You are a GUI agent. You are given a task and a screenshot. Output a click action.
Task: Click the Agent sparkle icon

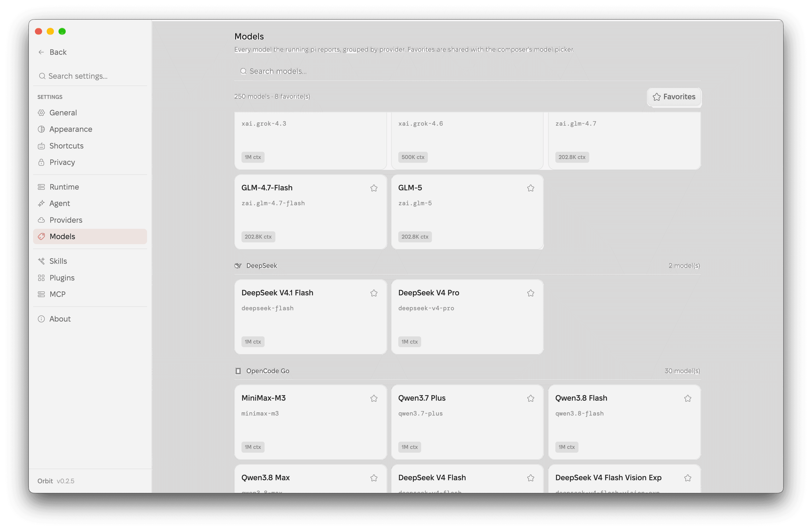[x=41, y=203]
